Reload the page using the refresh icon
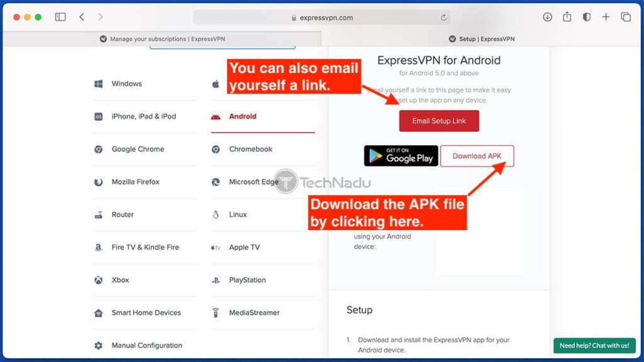The width and height of the screenshot is (644, 362). pos(443,18)
